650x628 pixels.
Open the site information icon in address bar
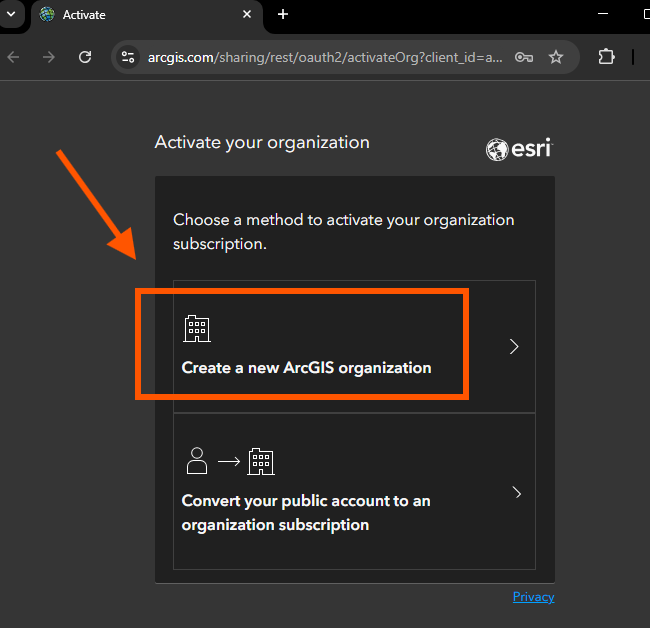128,57
